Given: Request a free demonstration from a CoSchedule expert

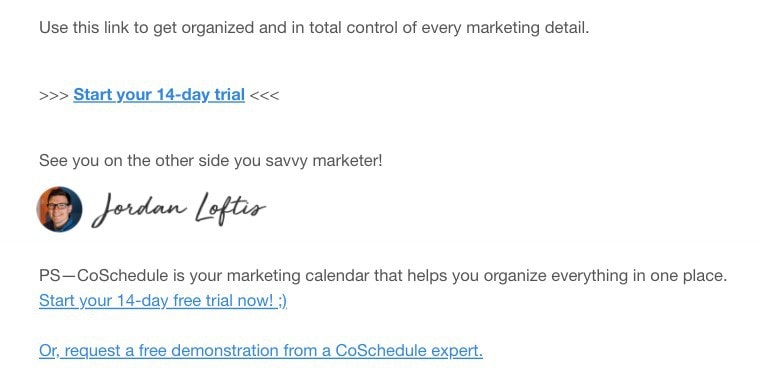Looking at the screenshot, I should (261, 350).
